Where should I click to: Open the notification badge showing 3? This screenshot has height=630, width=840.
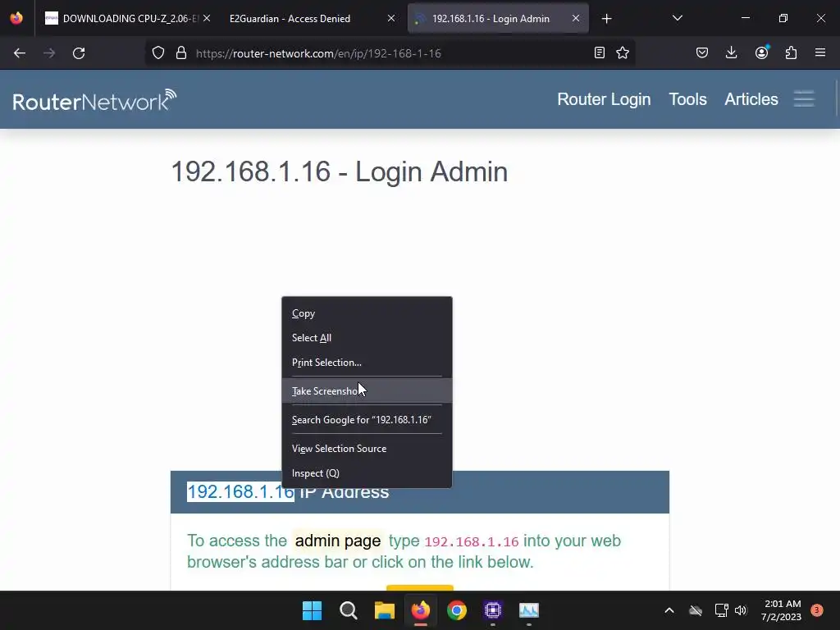point(817,610)
